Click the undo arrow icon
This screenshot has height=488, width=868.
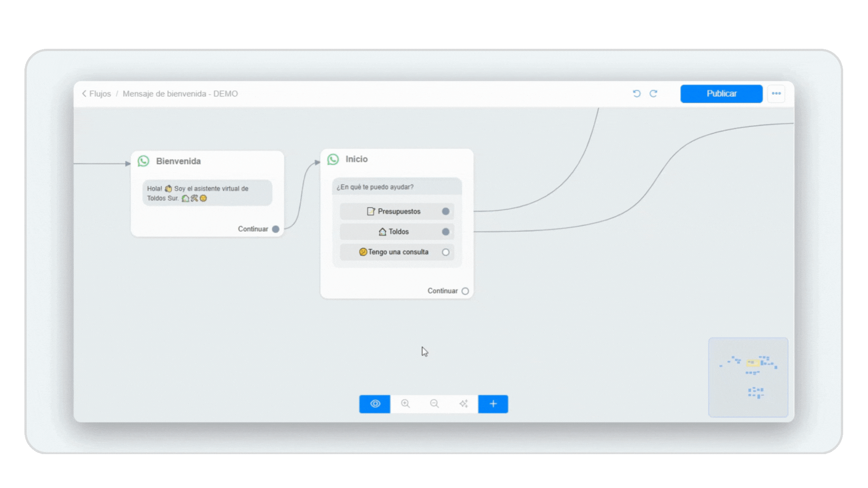(637, 94)
